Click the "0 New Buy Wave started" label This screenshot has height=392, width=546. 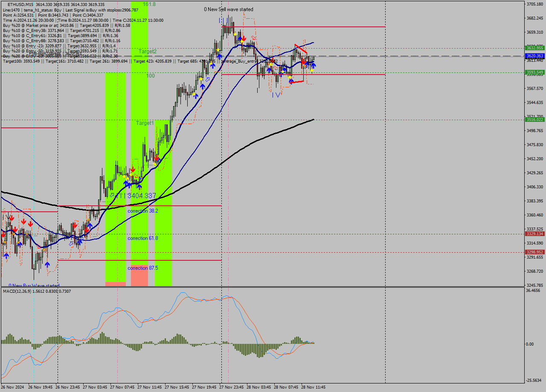34,285
